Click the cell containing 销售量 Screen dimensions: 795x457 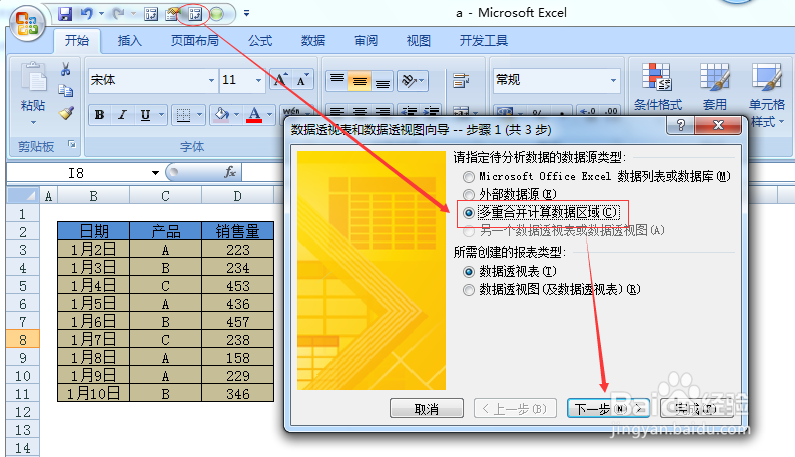point(237,231)
